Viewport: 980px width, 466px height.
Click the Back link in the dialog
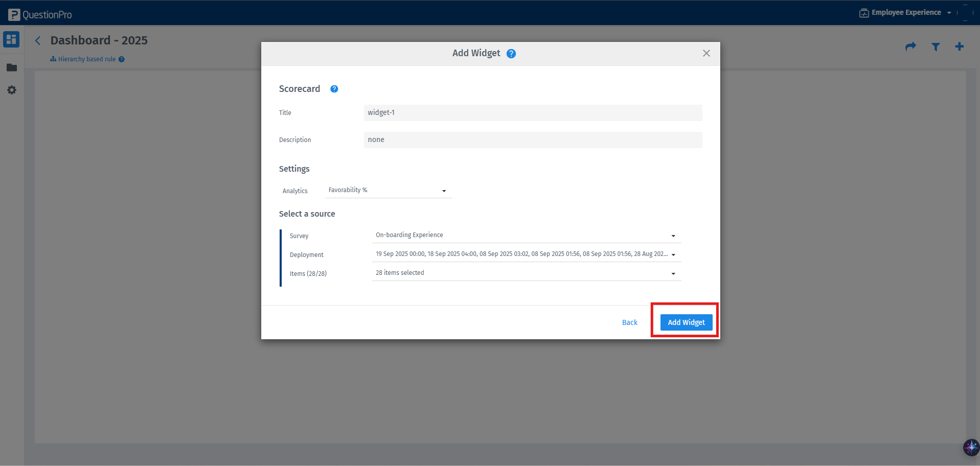pyautogui.click(x=629, y=322)
